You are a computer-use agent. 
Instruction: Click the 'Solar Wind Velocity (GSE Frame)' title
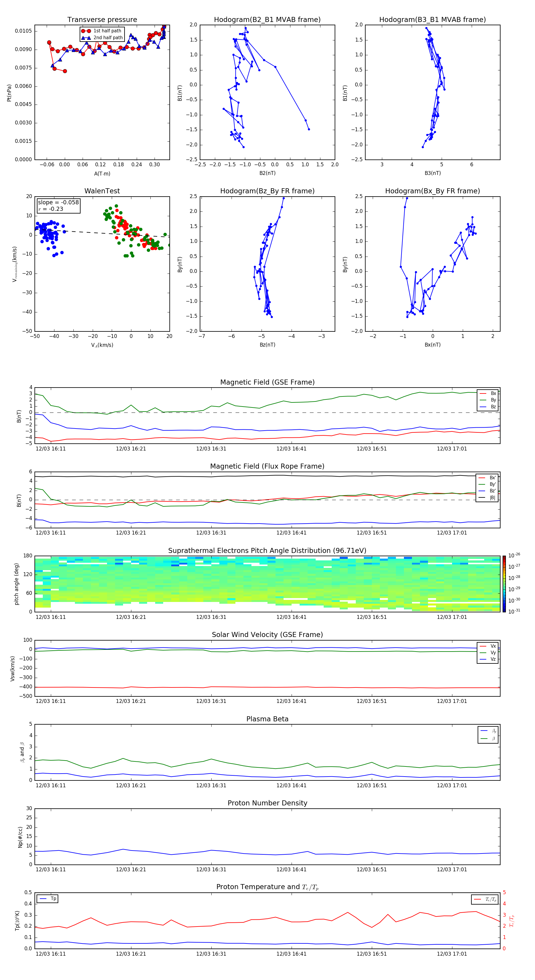267,635
